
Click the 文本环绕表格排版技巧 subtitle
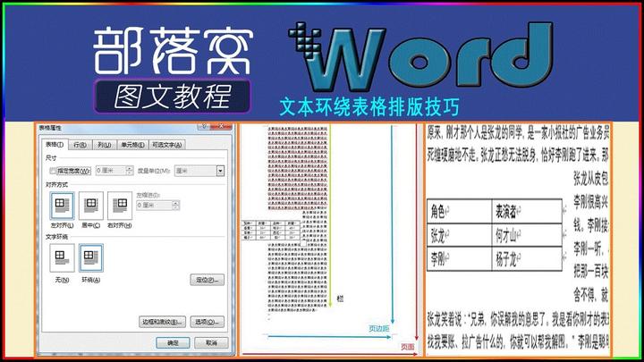369,106
